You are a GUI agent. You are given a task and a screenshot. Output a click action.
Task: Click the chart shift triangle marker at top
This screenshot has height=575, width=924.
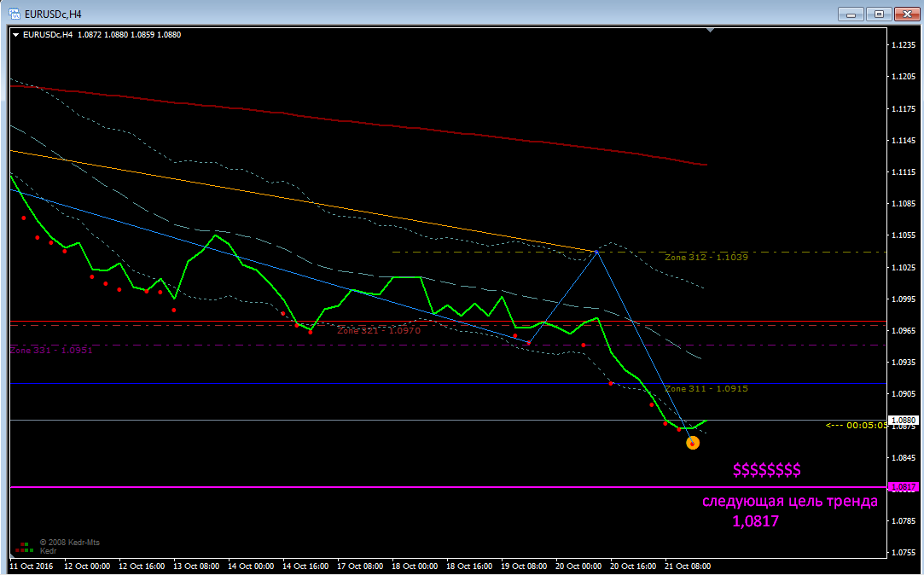pyautogui.click(x=710, y=30)
